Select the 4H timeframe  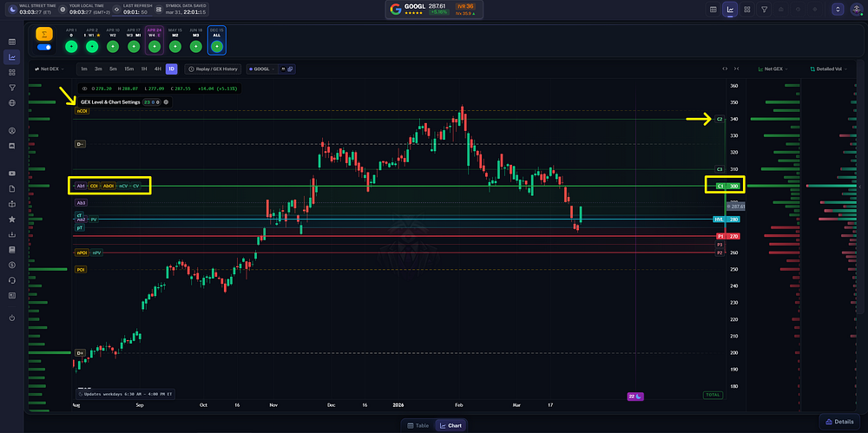[x=158, y=69]
